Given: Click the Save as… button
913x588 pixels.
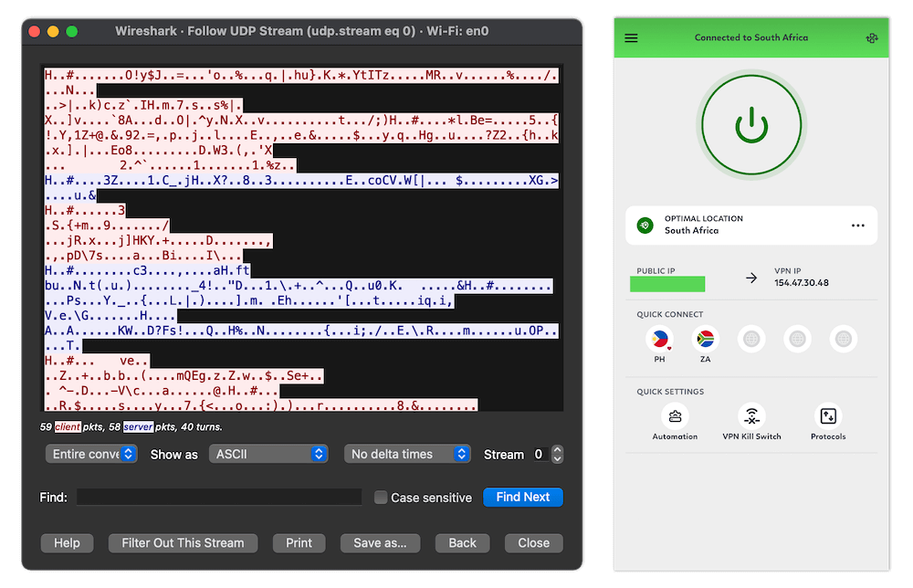Looking at the screenshot, I should coord(380,542).
